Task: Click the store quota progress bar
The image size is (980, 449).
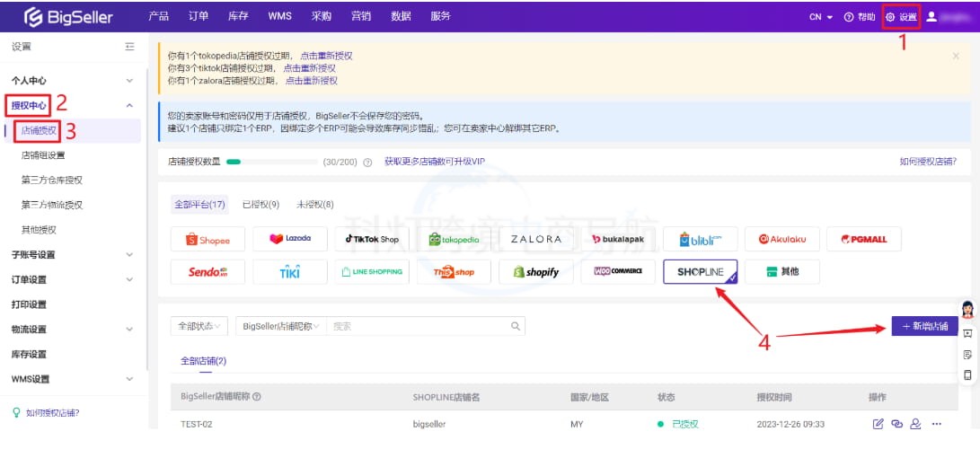Action: (x=272, y=162)
